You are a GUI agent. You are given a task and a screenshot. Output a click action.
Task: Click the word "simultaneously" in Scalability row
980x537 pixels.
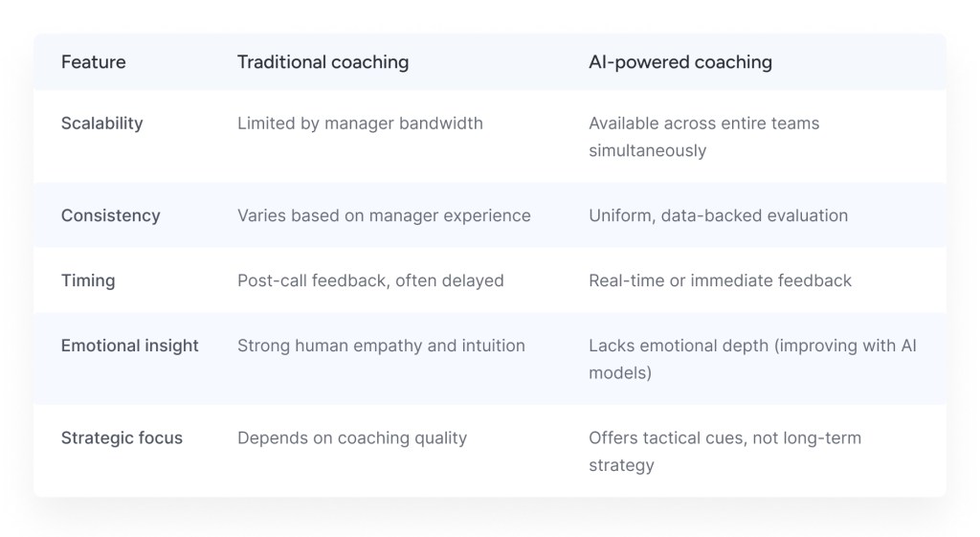click(x=647, y=150)
